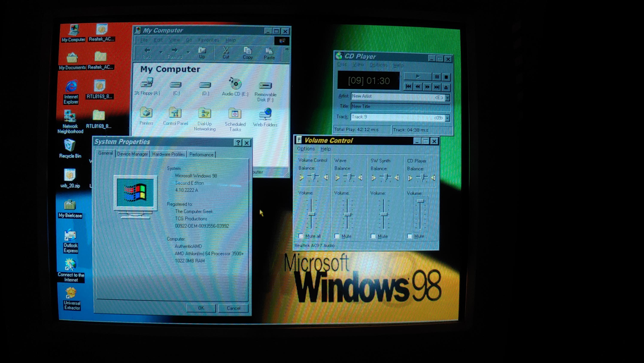Open the Options menu in Volume Control
Viewport: 644px width, 363px height.
[x=306, y=149]
